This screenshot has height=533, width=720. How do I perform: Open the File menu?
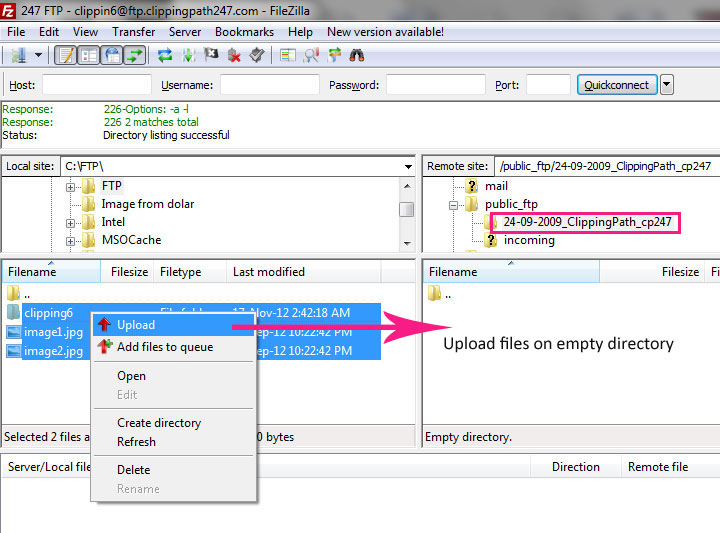[x=16, y=32]
